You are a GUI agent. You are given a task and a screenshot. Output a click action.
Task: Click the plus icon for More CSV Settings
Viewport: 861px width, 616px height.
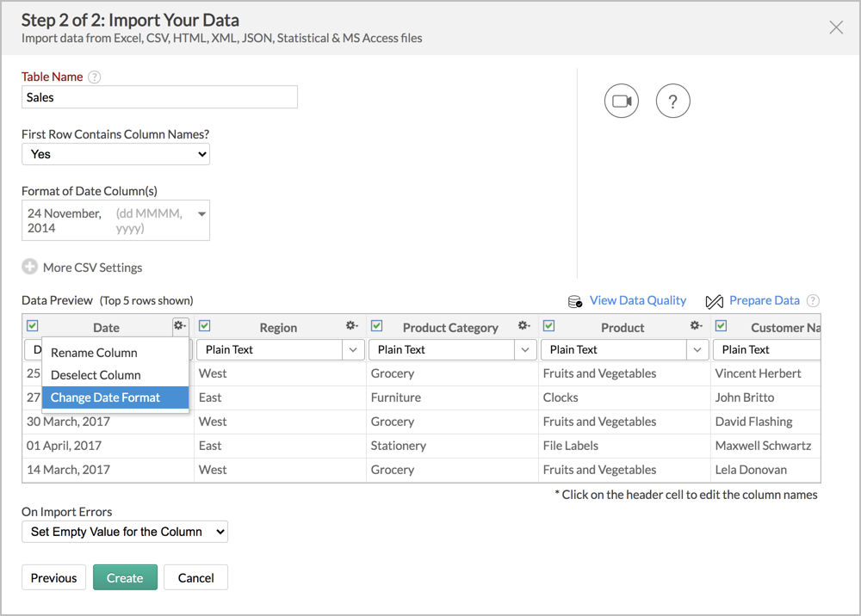30,268
